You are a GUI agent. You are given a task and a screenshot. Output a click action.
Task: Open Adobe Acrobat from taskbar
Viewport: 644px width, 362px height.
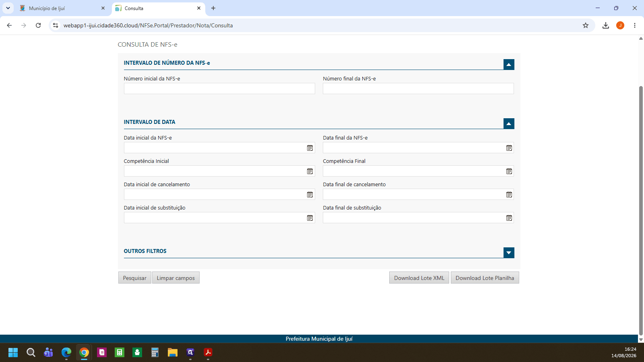[208, 352]
